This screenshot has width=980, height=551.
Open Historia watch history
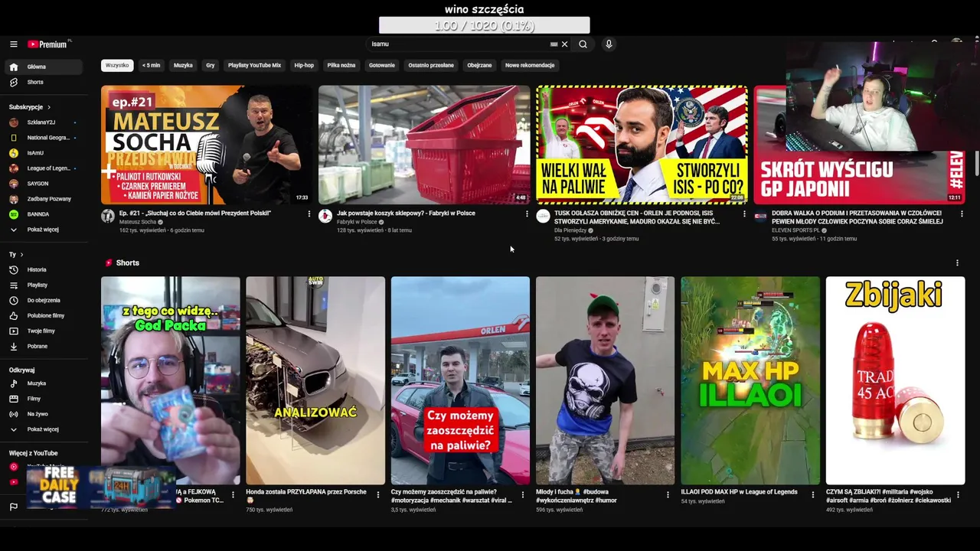[x=44, y=269]
